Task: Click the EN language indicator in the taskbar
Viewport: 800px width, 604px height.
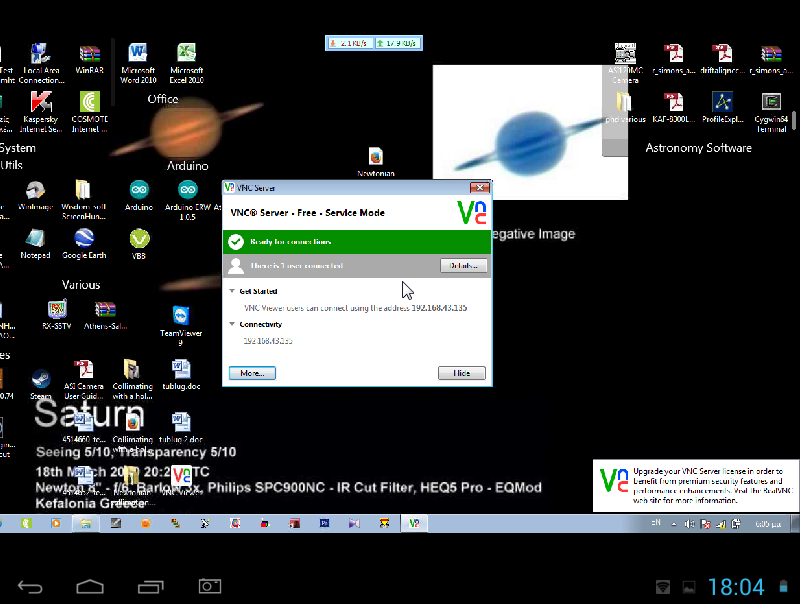Action: coord(656,523)
